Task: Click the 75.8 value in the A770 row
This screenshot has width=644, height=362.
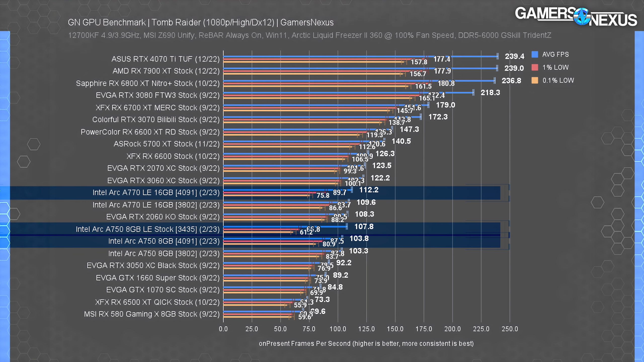Action: tap(323, 196)
